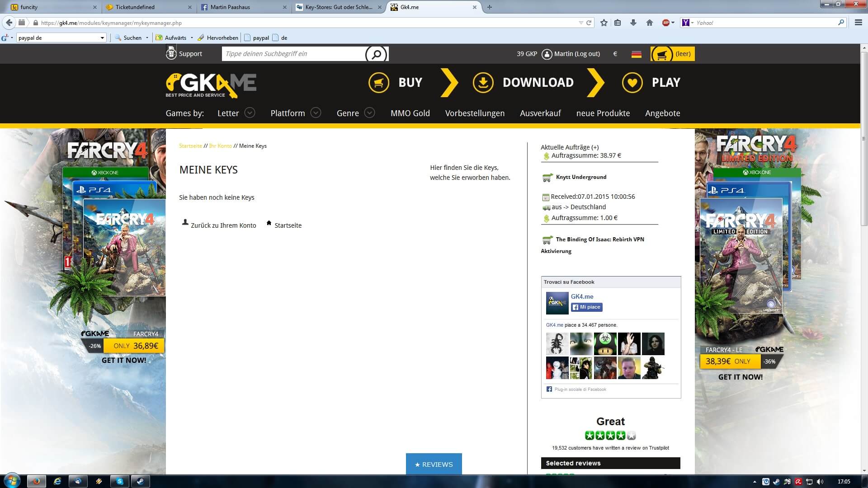868x488 pixels.
Task: Click the Aufwärts toolbar button
Action: 171,38
